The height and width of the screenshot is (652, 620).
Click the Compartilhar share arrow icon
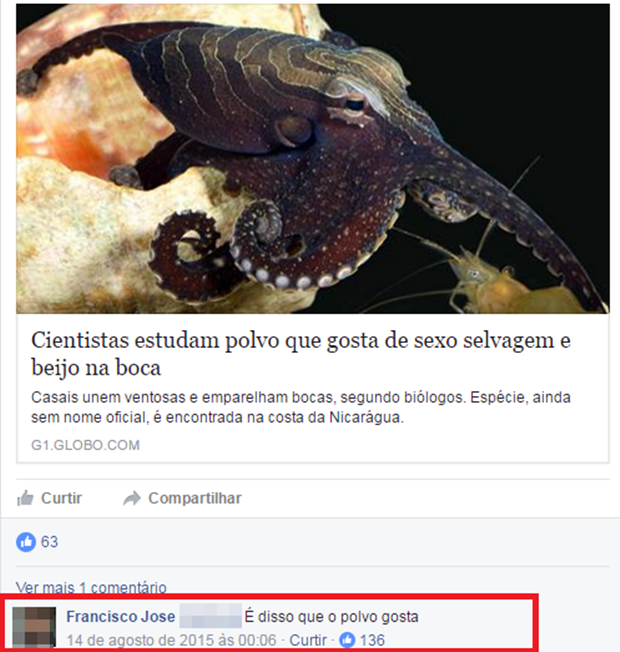[132, 498]
